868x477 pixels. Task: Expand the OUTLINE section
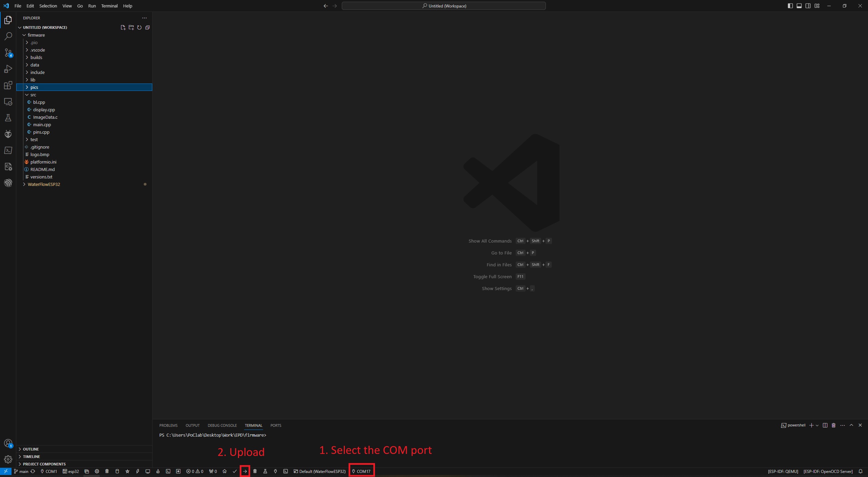click(x=84, y=449)
